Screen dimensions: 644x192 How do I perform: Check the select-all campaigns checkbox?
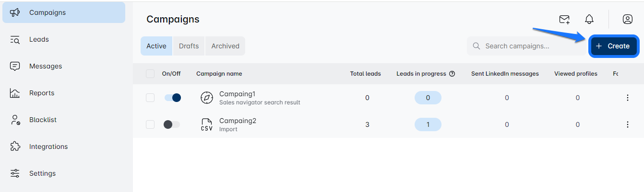(x=150, y=74)
